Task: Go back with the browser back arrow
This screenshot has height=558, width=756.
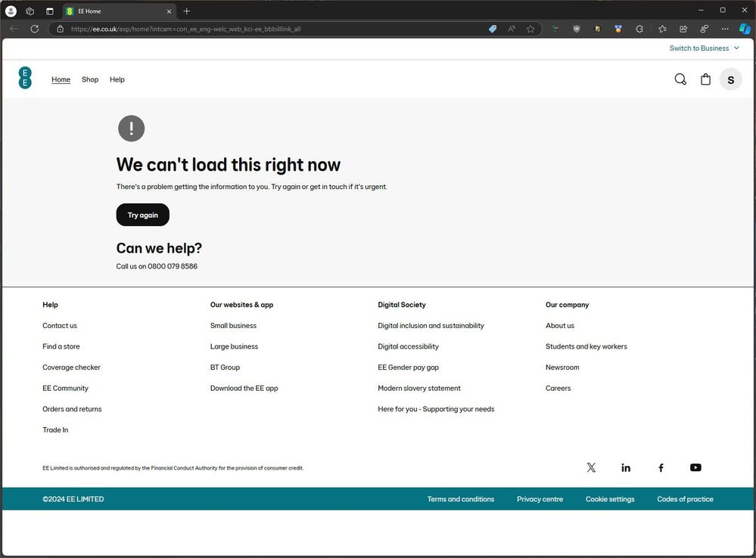Action: pos(14,29)
